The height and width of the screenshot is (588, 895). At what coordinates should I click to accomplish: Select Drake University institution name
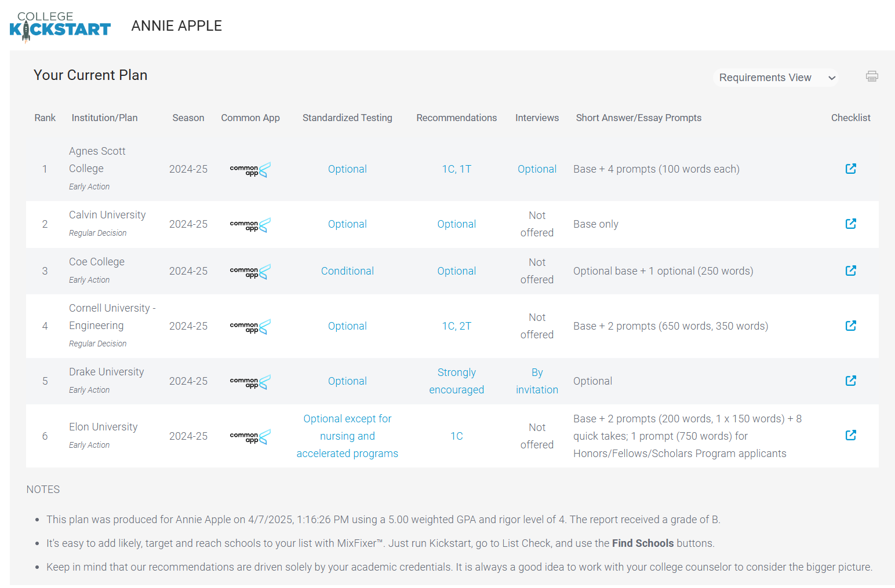pos(107,372)
